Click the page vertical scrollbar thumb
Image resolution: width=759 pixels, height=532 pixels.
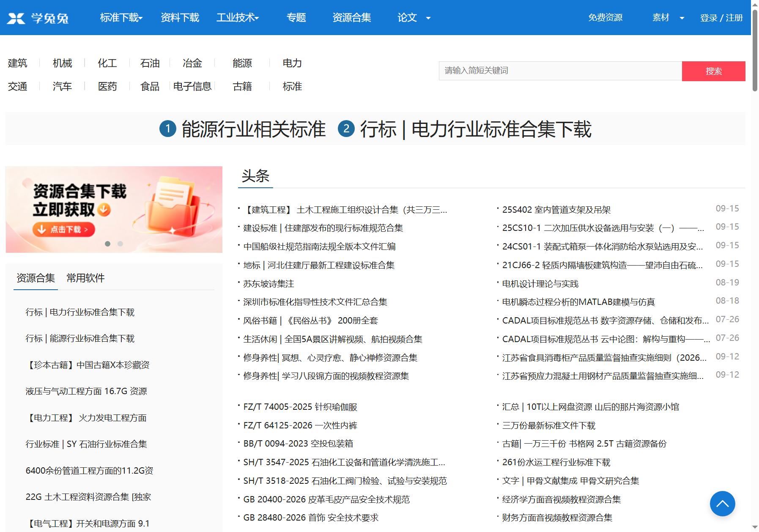tap(755, 47)
